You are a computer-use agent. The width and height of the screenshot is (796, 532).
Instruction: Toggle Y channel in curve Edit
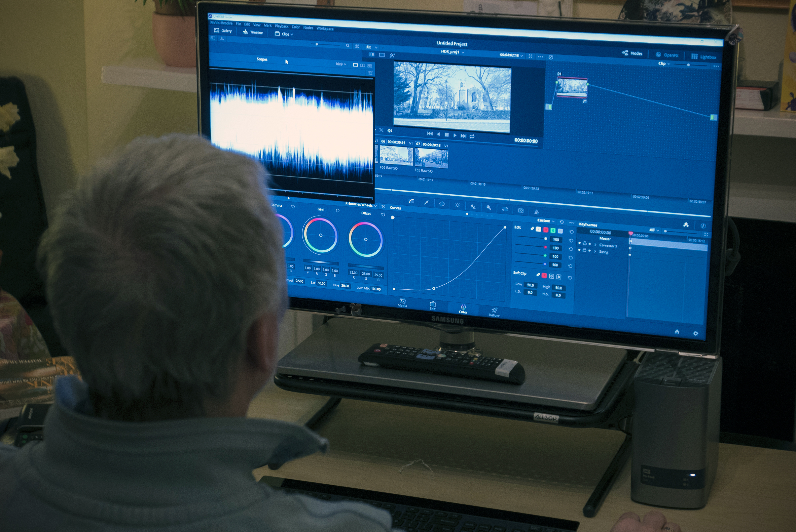(x=538, y=229)
